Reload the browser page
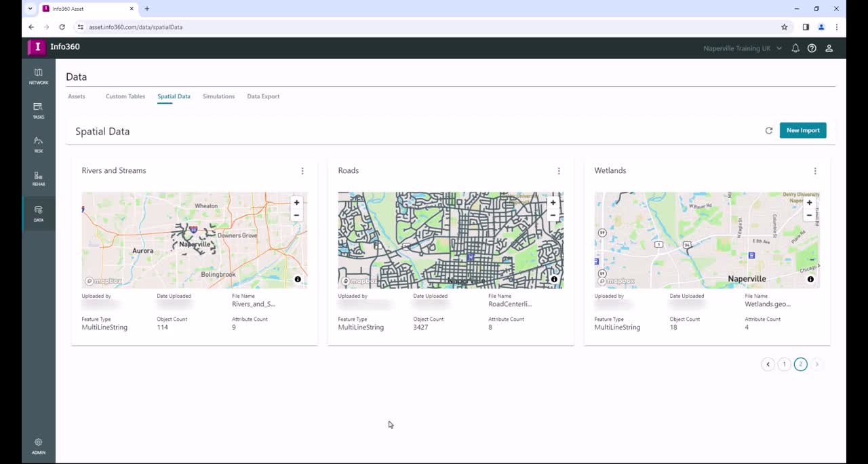The image size is (868, 464). click(62, 27)
